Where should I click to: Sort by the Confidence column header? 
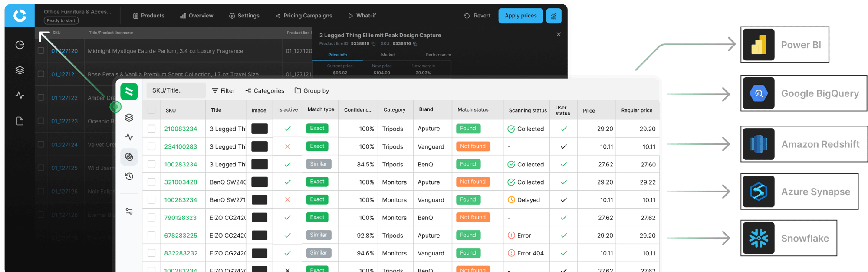(358, 110)
